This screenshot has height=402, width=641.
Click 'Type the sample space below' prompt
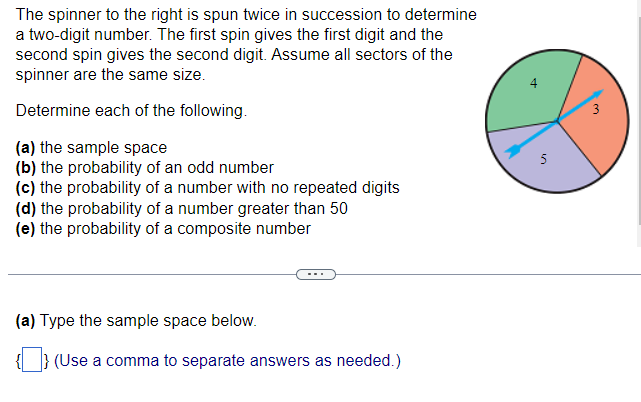pyautogui.click(x=136, y=321)
